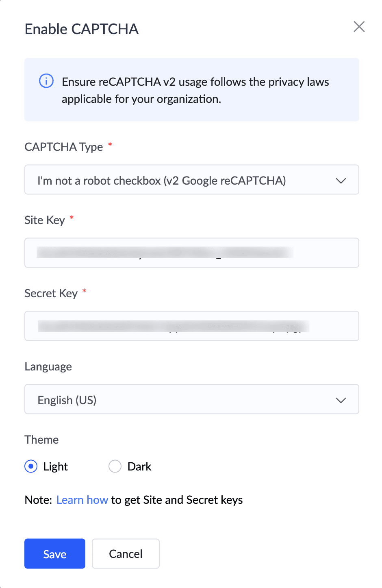This screenshot has height=588, width=382.
Task: Focus the Site Key input field
Action: [x=191, y=253]
